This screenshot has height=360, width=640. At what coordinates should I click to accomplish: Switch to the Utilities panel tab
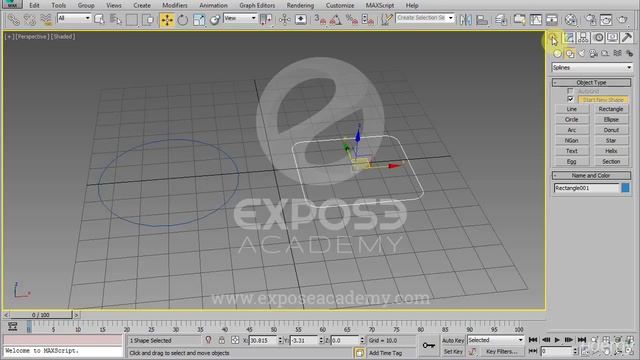tap(627, 38)
